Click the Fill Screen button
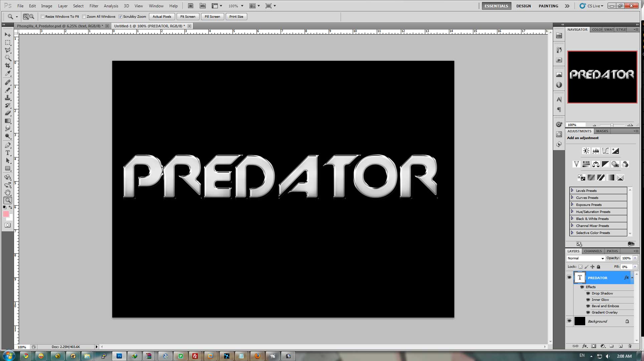 [212, 16]
